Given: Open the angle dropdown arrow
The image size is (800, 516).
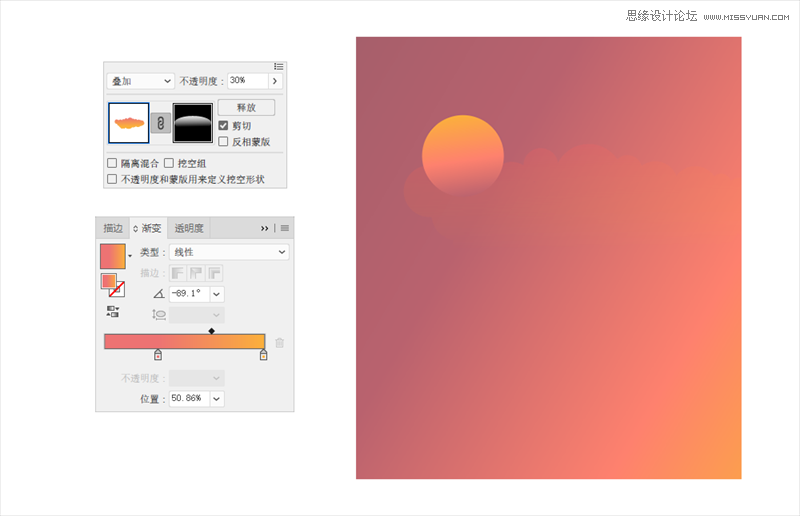Looking at the screenshot, I should click(217, 294).
